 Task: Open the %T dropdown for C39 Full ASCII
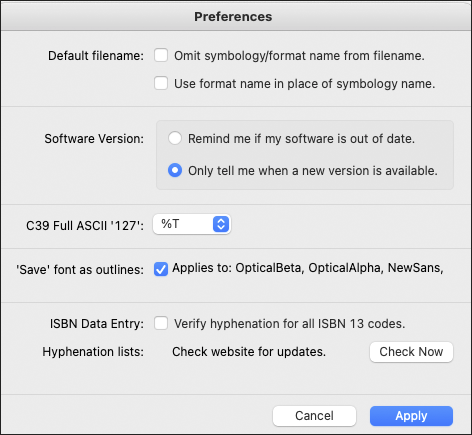192,224
